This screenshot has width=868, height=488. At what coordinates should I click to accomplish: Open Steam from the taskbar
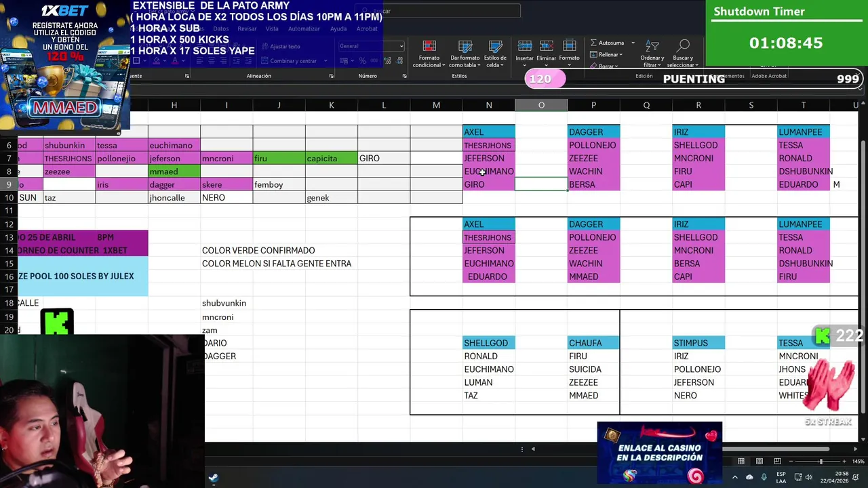click(213, 478)
